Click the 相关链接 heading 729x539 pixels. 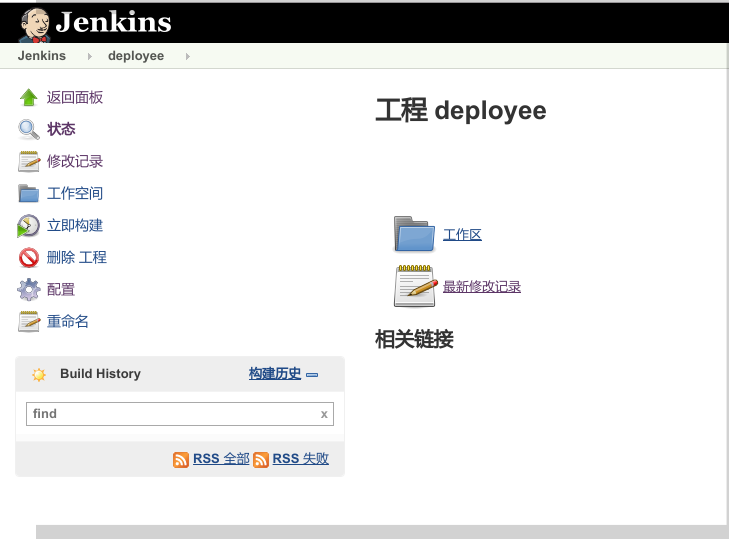pos(414,339)
